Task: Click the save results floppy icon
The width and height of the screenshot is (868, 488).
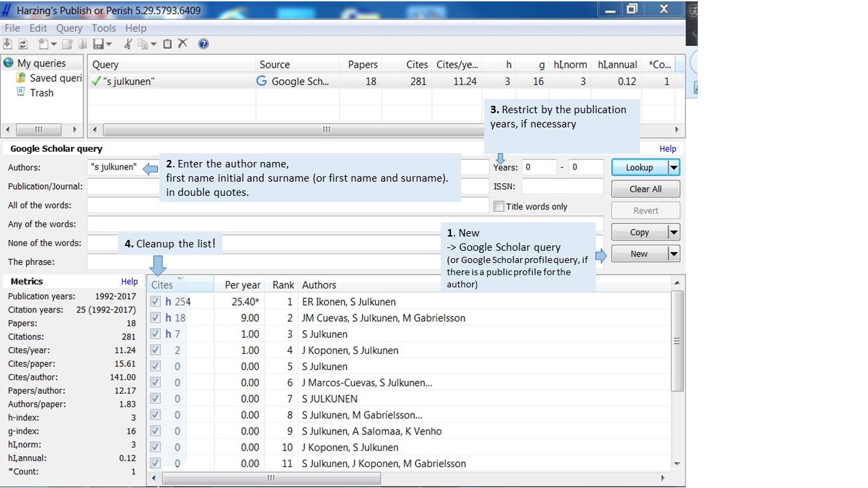Action: click(98, 44)
